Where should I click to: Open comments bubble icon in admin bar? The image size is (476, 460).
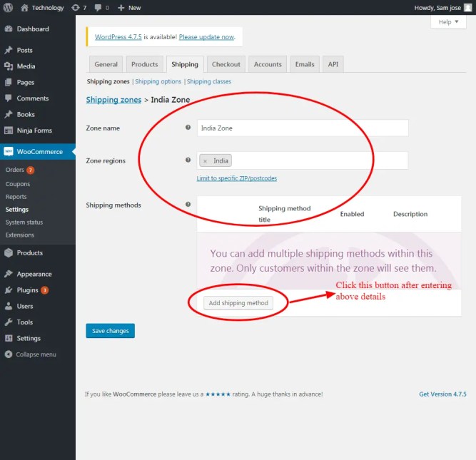pos(98,8)
